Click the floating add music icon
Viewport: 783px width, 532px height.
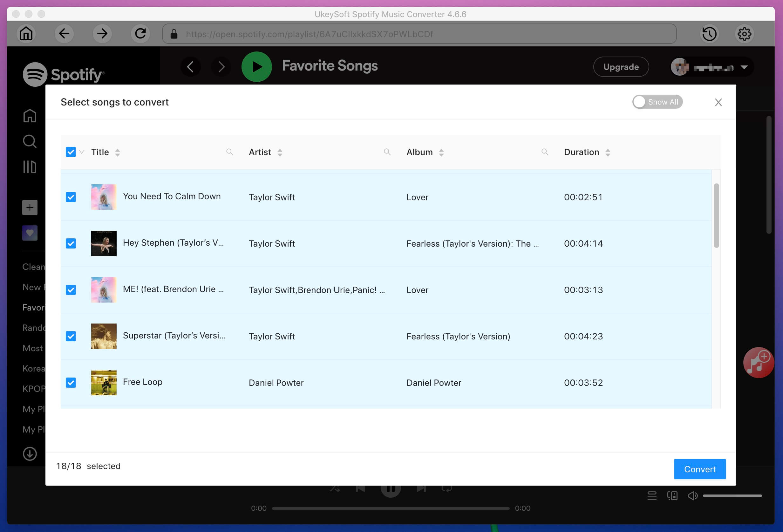[759, 364]
